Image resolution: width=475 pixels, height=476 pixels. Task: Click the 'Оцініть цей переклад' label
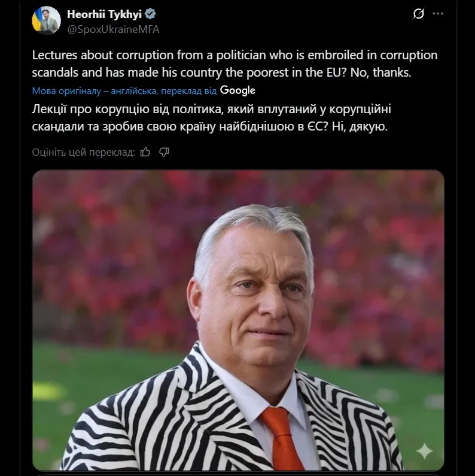point(84,152)
